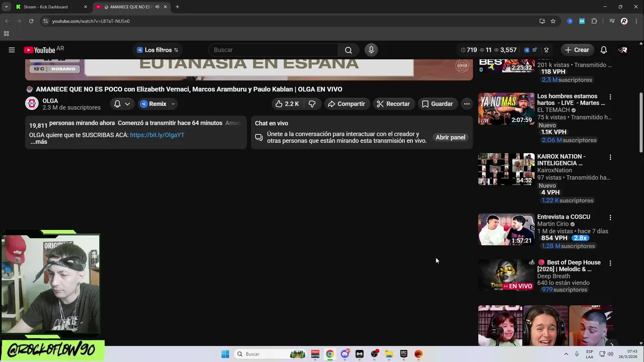This screenshot has width=644, height=362.
Task: Like the video (2.2 K)
Action: 287,104
